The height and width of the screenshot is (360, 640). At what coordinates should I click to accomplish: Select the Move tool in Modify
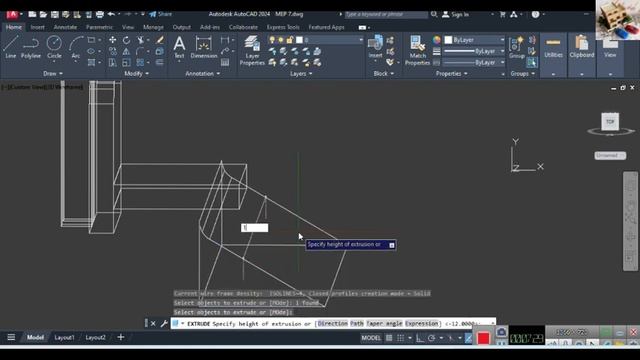[x=112, y=40]
